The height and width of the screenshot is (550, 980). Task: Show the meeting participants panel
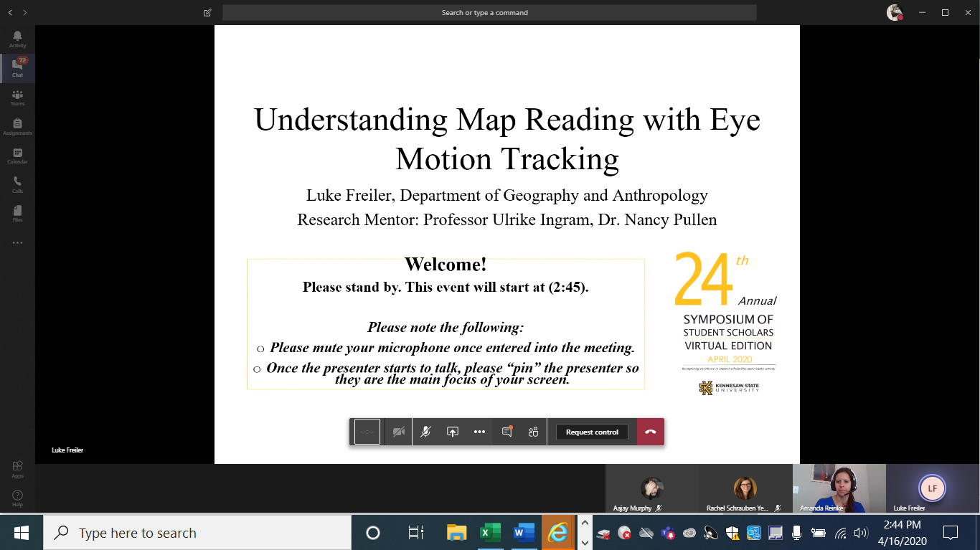tap(533, 432)
